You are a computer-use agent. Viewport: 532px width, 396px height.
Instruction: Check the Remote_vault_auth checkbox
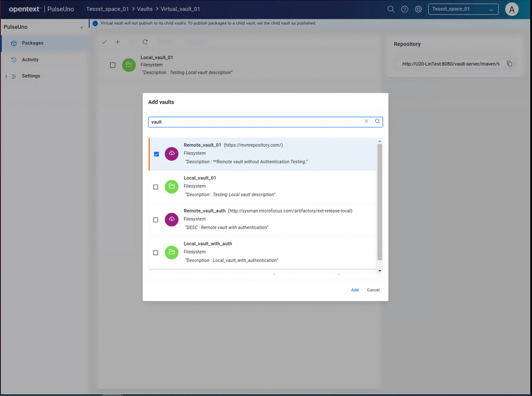(x=156, y=220)
